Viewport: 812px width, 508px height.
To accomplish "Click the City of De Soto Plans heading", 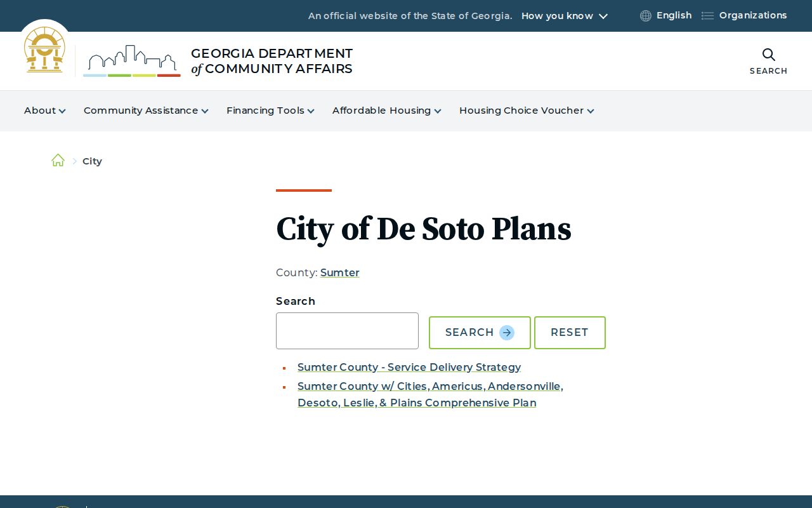I will pyautogui.click(x=424, y=229).
